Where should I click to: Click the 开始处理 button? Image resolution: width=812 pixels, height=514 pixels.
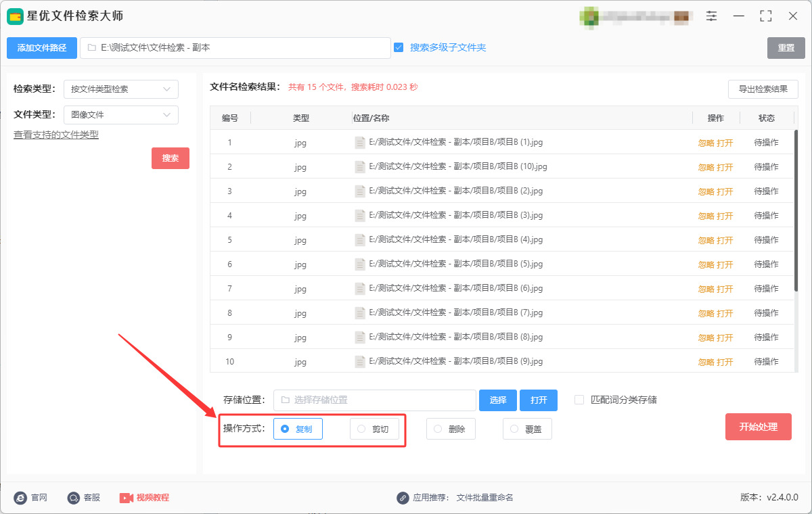tap(759, 427)
